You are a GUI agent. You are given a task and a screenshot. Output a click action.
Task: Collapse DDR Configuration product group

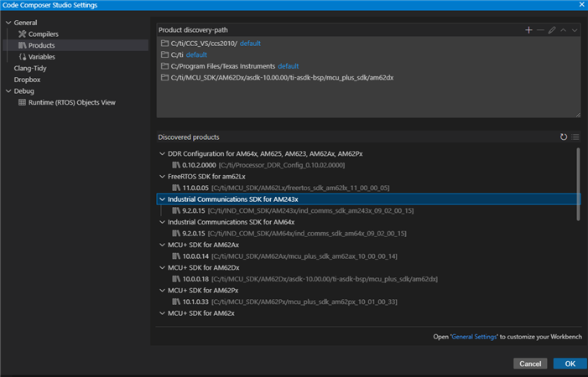coord(162,154)
